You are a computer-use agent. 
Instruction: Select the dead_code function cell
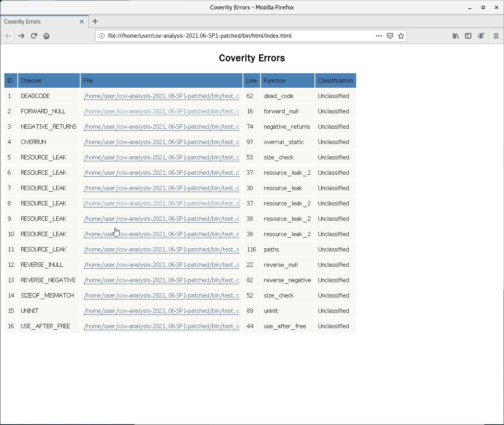point(288,96)
